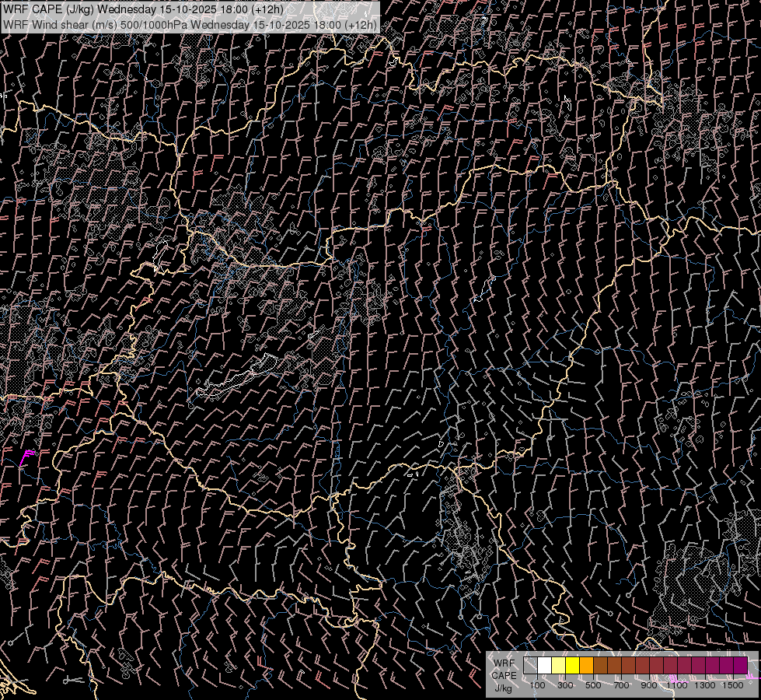Select the 1300 legend tick label

706,685
